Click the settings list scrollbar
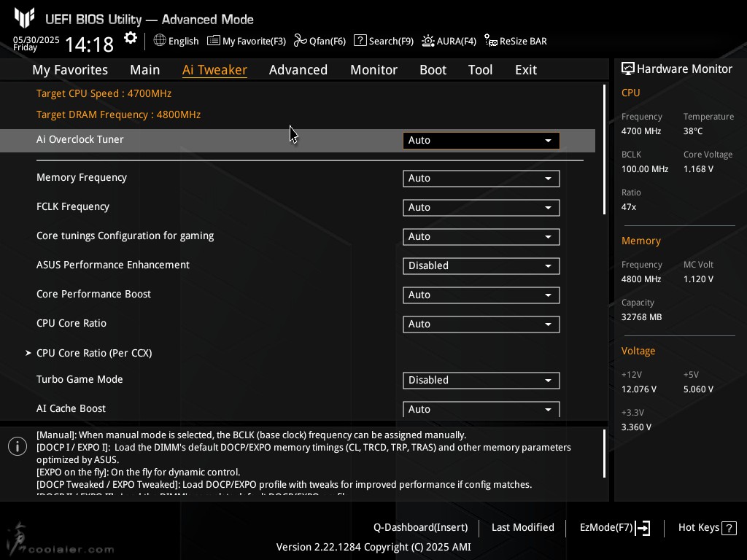Viewport: 747px width, 560px height. [605, 149]
